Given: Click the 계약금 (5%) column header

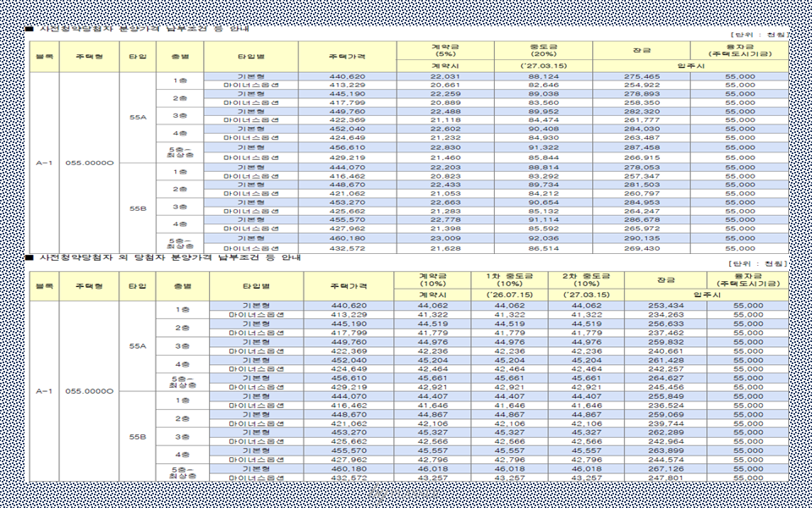Looking at the screenshot, I should pyautogui.click(x=445, y=50).
